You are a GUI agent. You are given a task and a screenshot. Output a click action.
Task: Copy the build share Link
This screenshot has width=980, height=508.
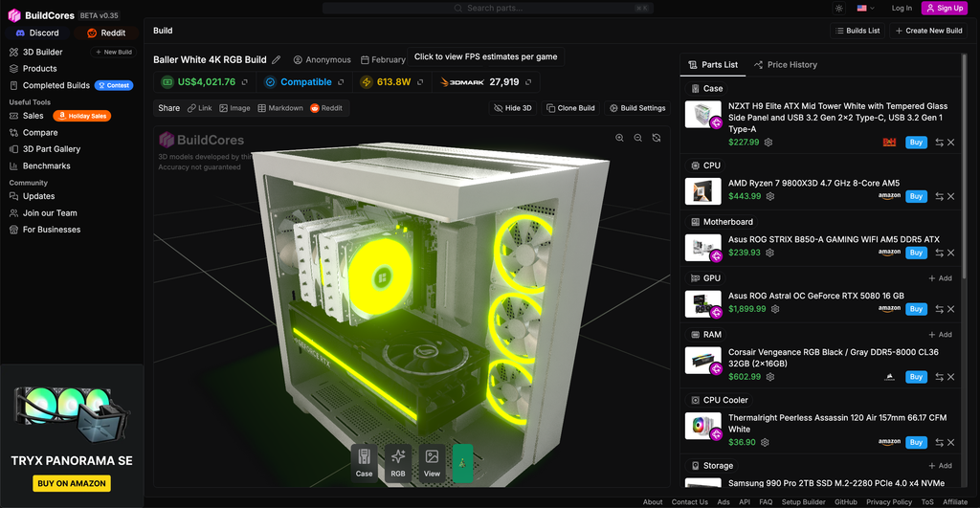click(199, 108)
